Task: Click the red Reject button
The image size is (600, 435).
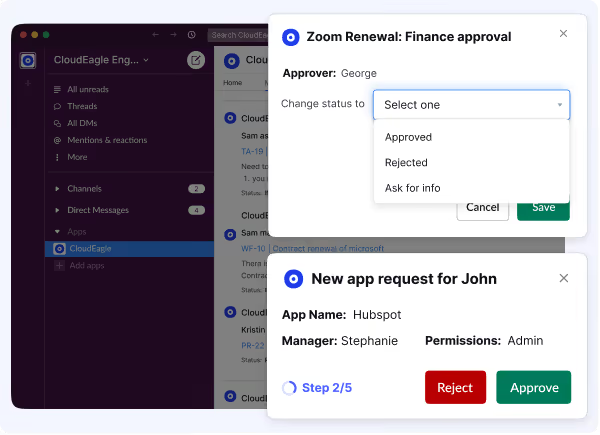Action: tap(455, 387)
